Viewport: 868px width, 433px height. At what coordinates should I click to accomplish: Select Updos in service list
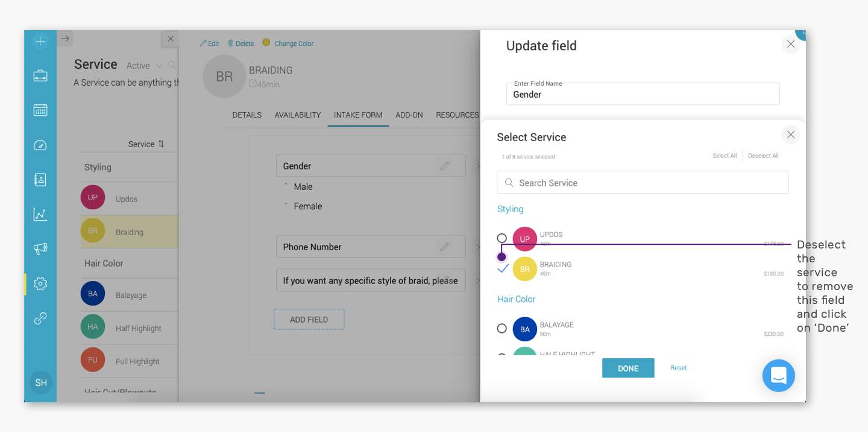129,198
